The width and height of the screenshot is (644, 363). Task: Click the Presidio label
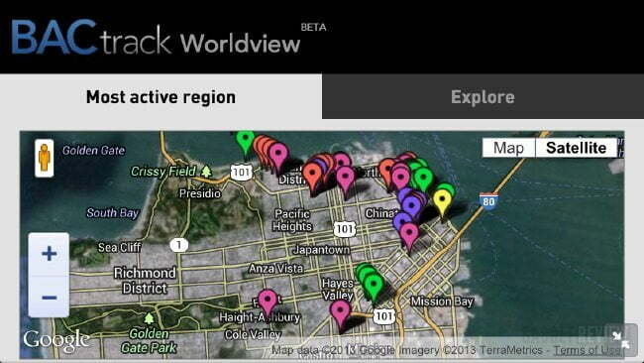click(199, 193)
